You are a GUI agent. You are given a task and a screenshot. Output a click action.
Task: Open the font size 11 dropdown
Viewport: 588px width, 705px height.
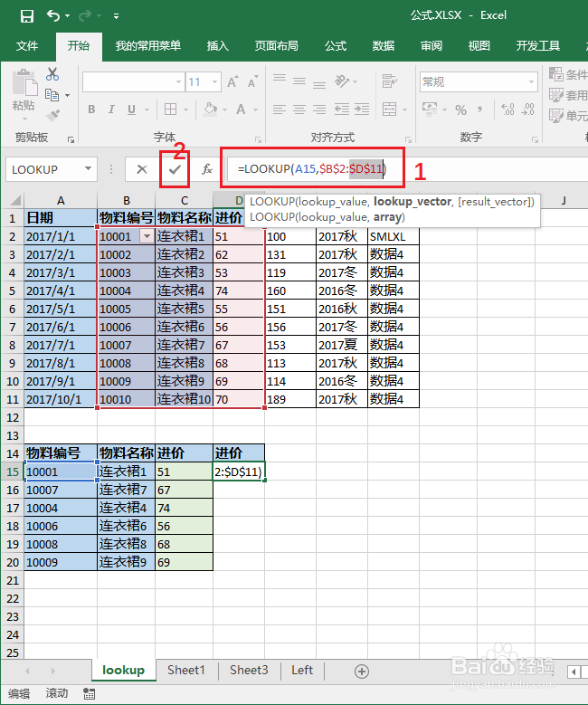(214, 82)
